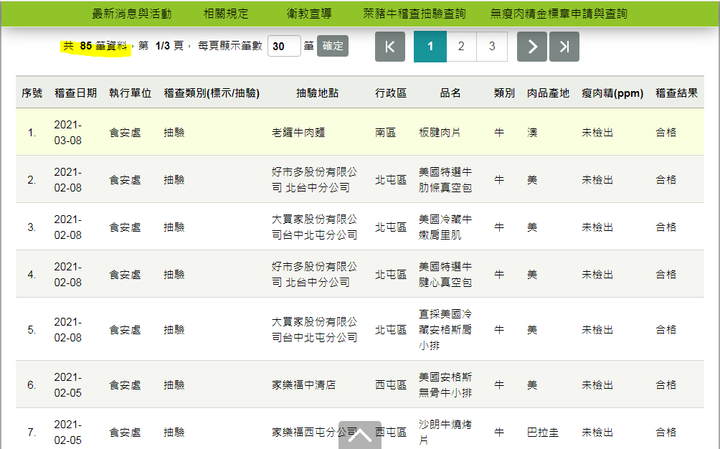Click 北屯區 district in row 3
This screenshot has height=449, width=720.
391,227
